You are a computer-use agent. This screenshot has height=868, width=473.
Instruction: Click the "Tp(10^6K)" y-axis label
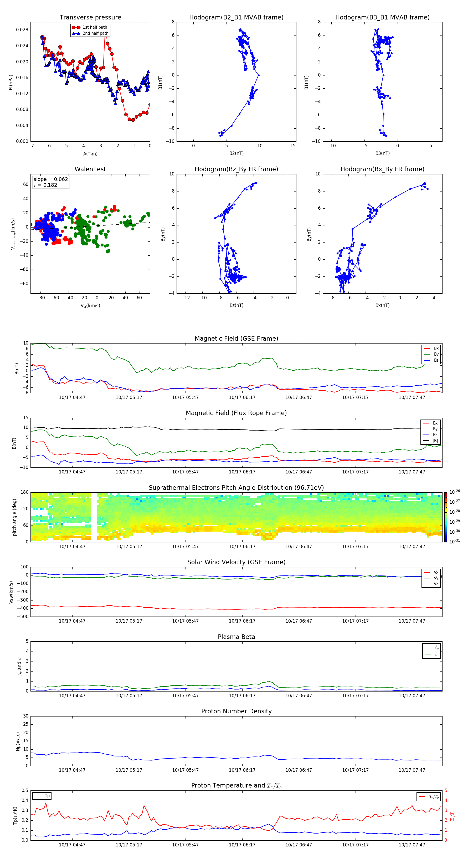point(15,815)
